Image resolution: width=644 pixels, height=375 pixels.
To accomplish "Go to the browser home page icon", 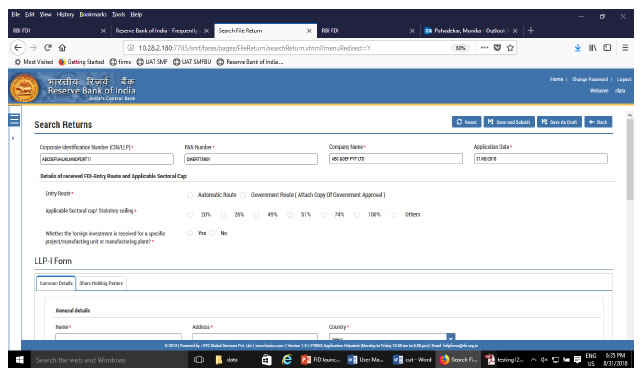I will pos(62,48).
